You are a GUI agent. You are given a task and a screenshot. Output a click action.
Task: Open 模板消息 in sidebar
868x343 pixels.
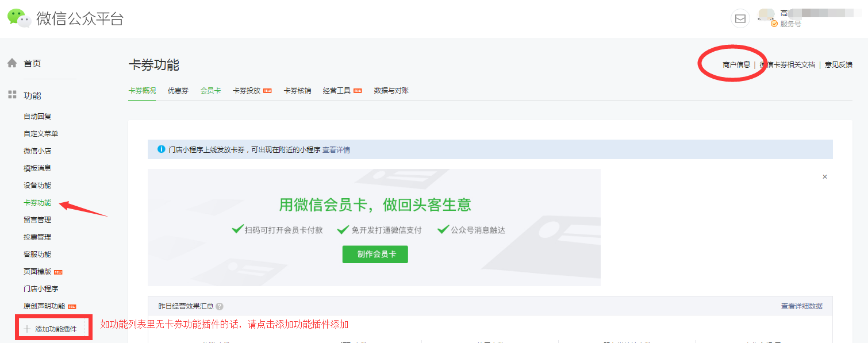click(37, 168)
